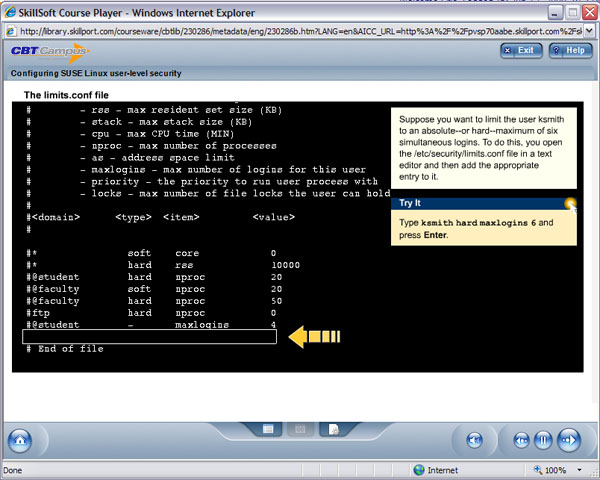
Task: Go back with the previous page button
Action: pyautogui.click(x=521, y=440)
